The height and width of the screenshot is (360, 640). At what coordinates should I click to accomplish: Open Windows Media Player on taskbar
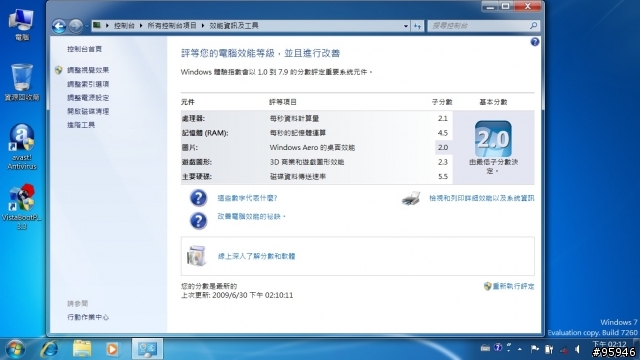[112, 349]
